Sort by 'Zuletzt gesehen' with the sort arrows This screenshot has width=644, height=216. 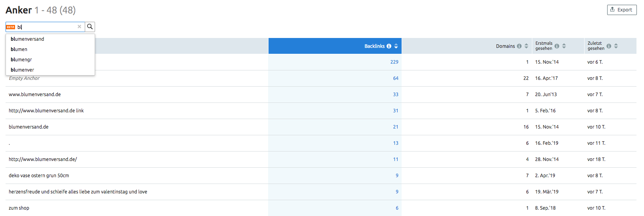click(x=616, y=46)
